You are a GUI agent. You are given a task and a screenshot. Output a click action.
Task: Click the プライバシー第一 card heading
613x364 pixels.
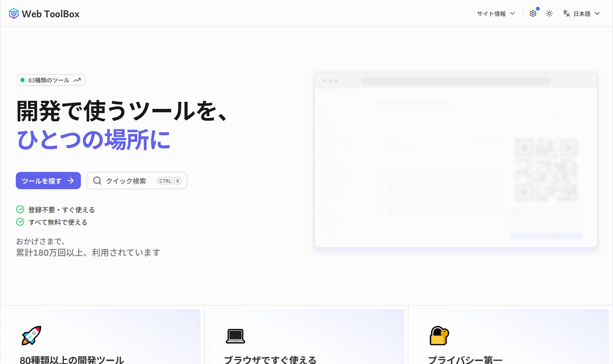pos(465,360)
